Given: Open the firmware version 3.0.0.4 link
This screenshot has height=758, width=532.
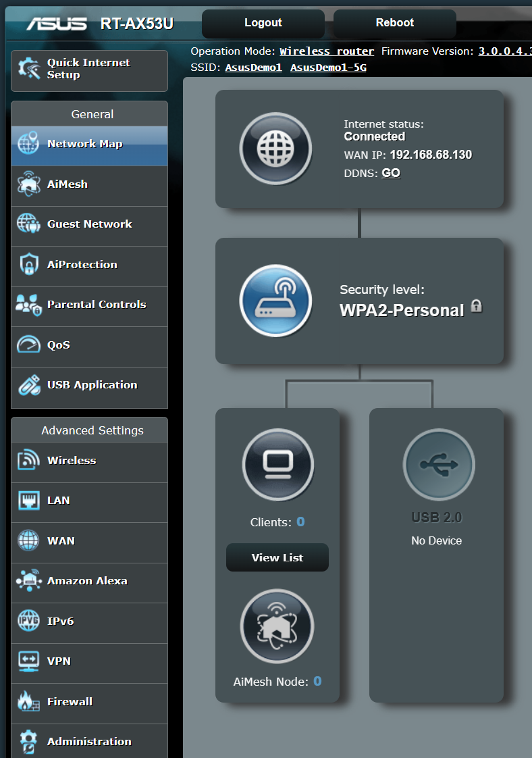Looking at the screenshot, I should point(505,51).
